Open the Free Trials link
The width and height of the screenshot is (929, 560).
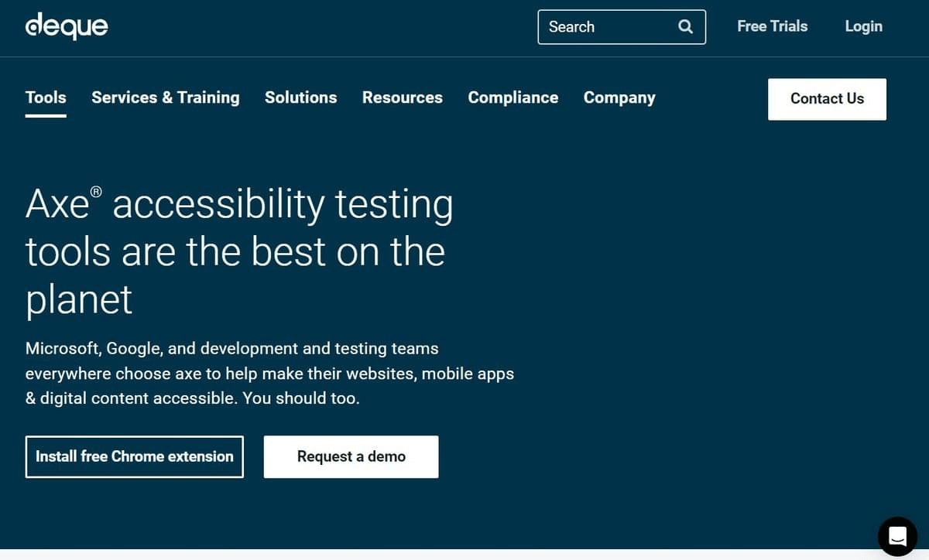click(772, 26)
